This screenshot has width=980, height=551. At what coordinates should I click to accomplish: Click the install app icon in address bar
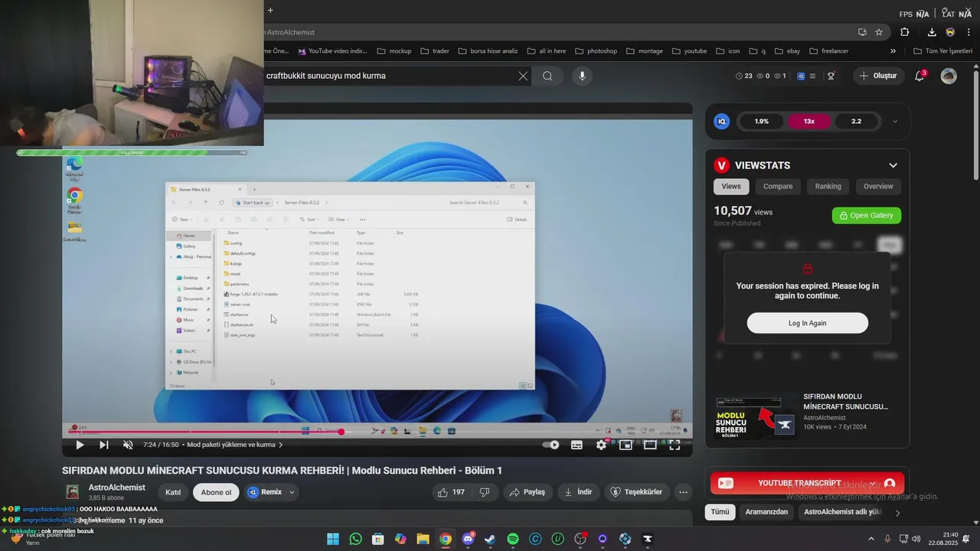pyautogui.click(x=862, y=32)
